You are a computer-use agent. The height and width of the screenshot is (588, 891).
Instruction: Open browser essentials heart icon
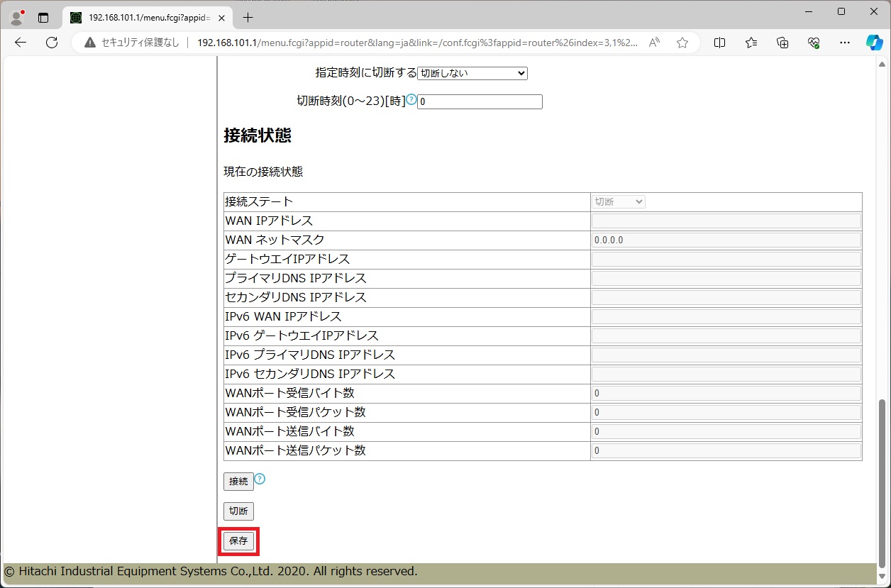pyautogui.click(x=814, y=43)
